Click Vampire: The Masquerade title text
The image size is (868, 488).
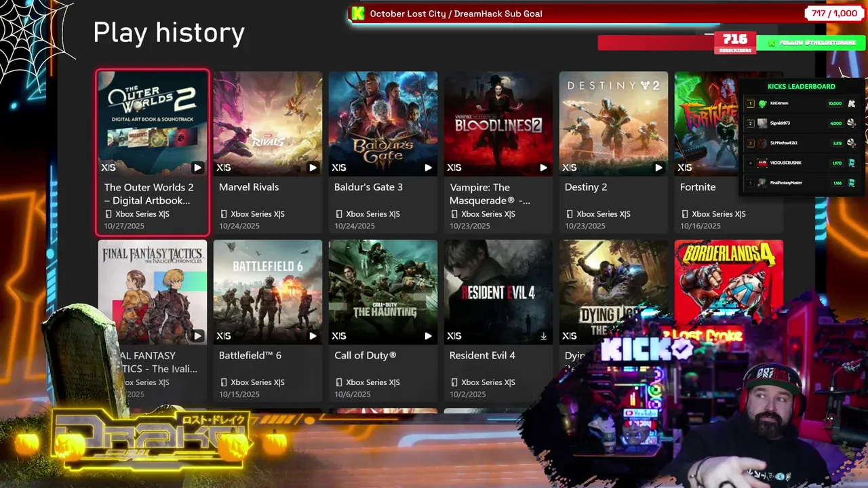[x=490, y=194]
